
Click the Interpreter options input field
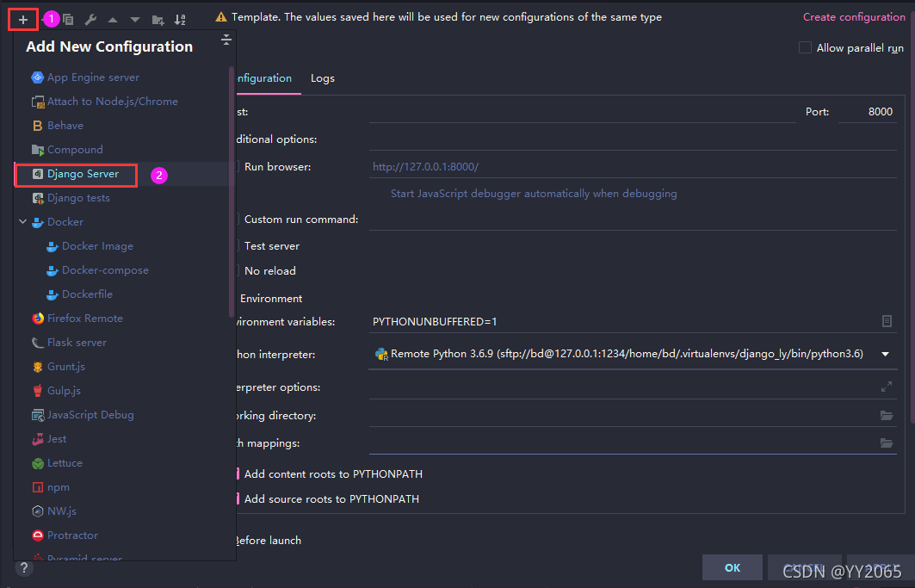[x=624, y=387]
